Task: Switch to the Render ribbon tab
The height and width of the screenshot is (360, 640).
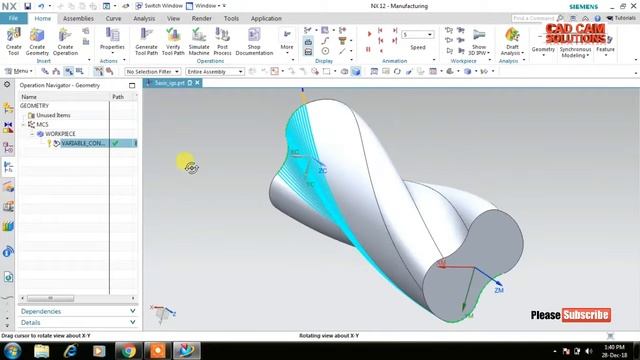Action: pos(202,18)
